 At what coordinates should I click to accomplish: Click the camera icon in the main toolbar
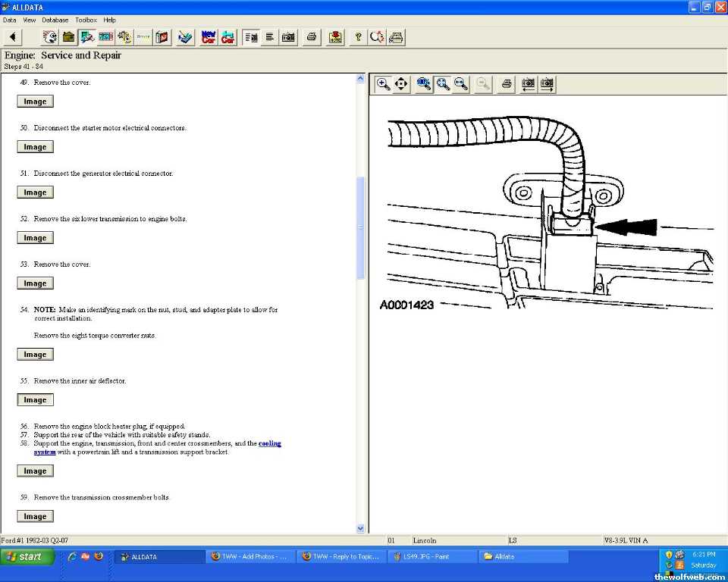288,36
